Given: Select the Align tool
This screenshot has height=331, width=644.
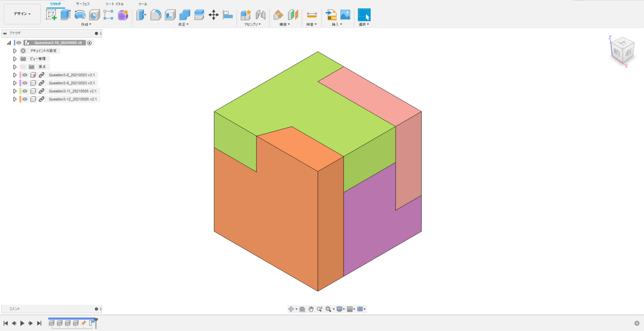Looking at the screenshot, I should [228, 15].
